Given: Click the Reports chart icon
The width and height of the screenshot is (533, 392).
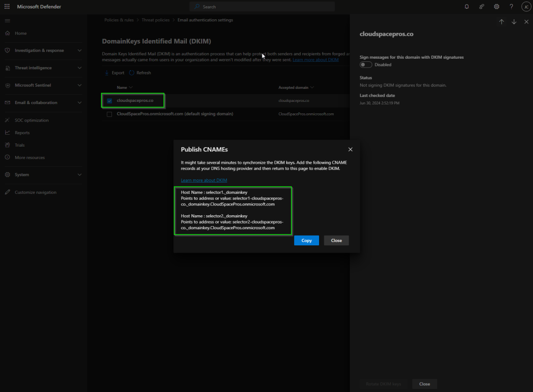Looking at the screenshot, I should 7,133.
